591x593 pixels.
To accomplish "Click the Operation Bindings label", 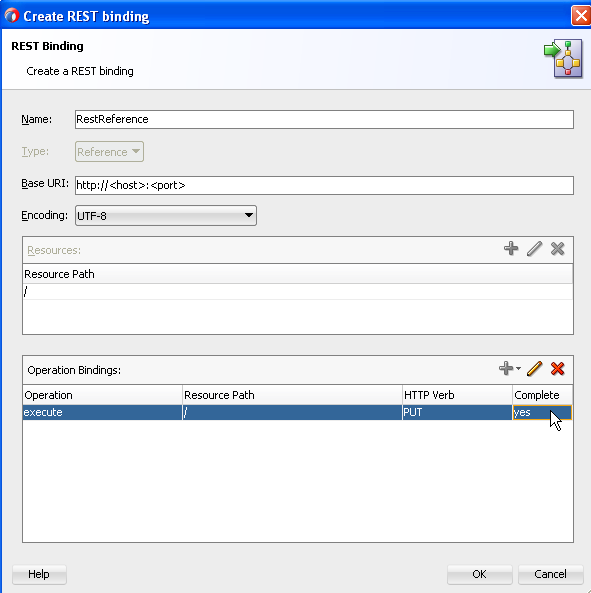I will coord(74,370).
